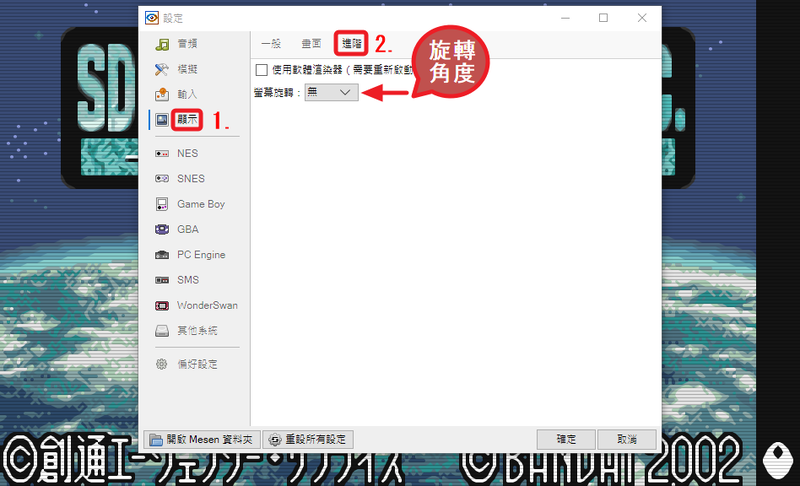Image resolution: width=800 pixels, height=486 pixels.
Task: Open the SNES settings page
Action: point(191,178)
